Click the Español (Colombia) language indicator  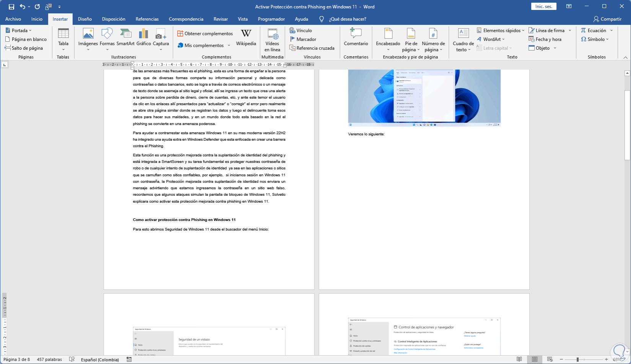(x=100, y=359)
